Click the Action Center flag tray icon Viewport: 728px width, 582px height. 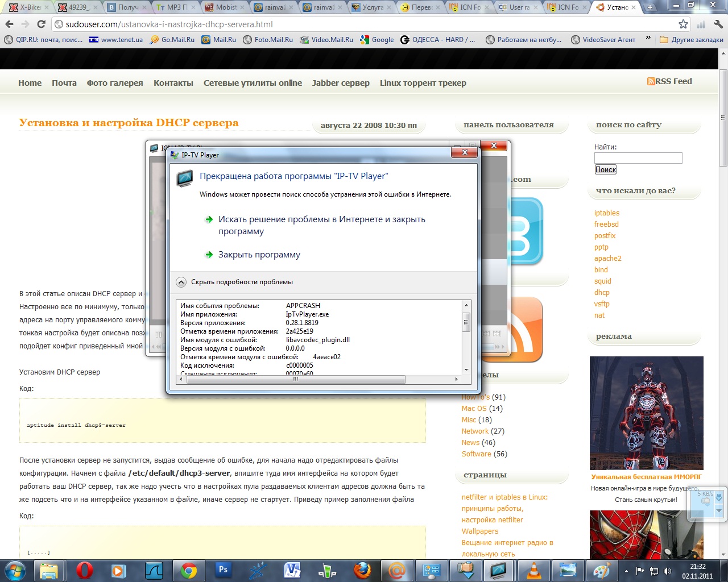(640, 571)
